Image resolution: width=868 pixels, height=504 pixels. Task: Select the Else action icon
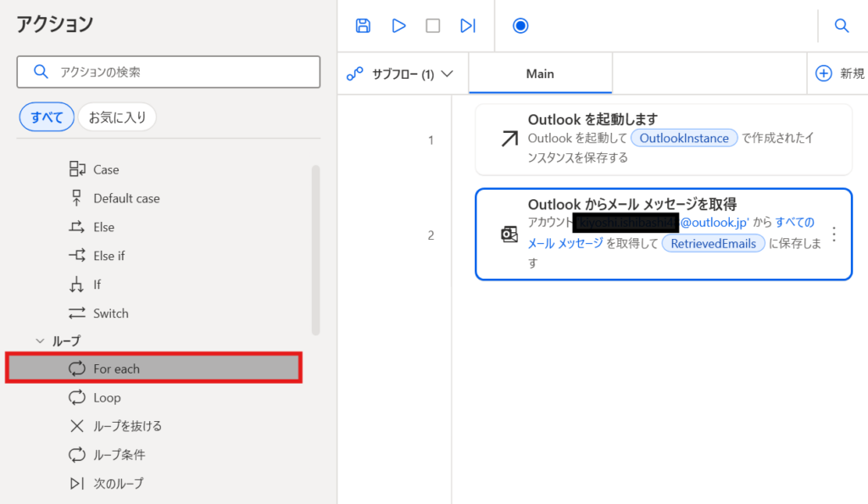pyautogui.click(x=77, y=227)
